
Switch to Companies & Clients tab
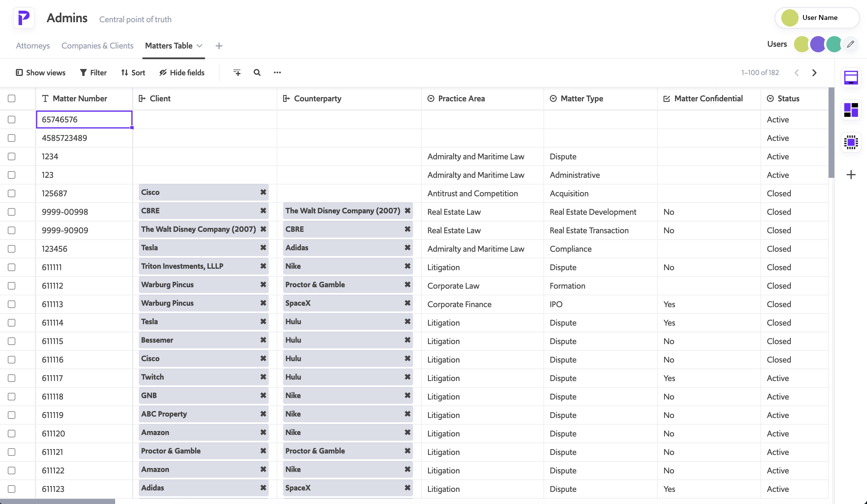click(x=97, y=46)
